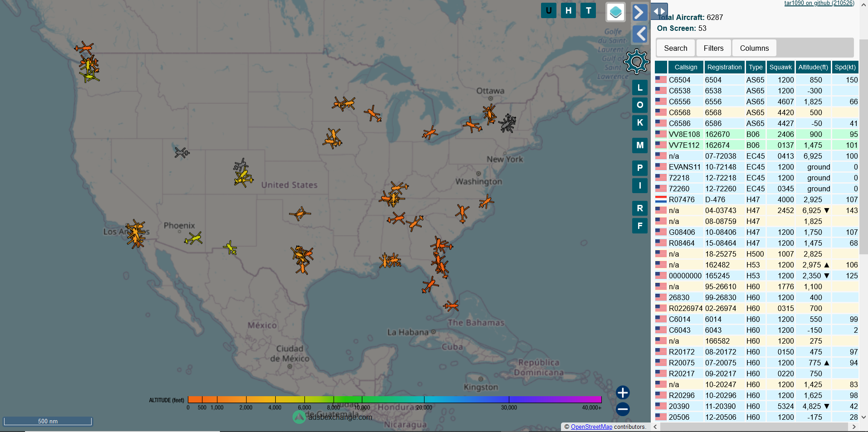Screen dimensions: 868x432
Task: Select the helicopter icon in south Florida
Action: (451, 306)
